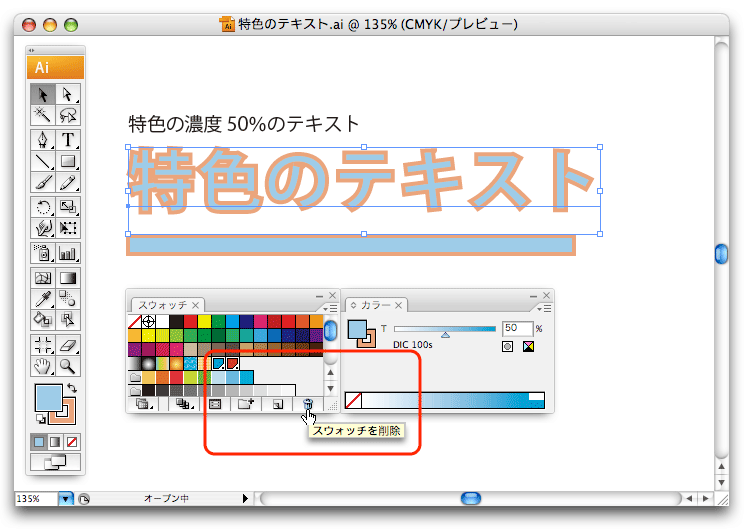
Task: Click the tint percentage field showing 50
Action: [x=516, y=328]
